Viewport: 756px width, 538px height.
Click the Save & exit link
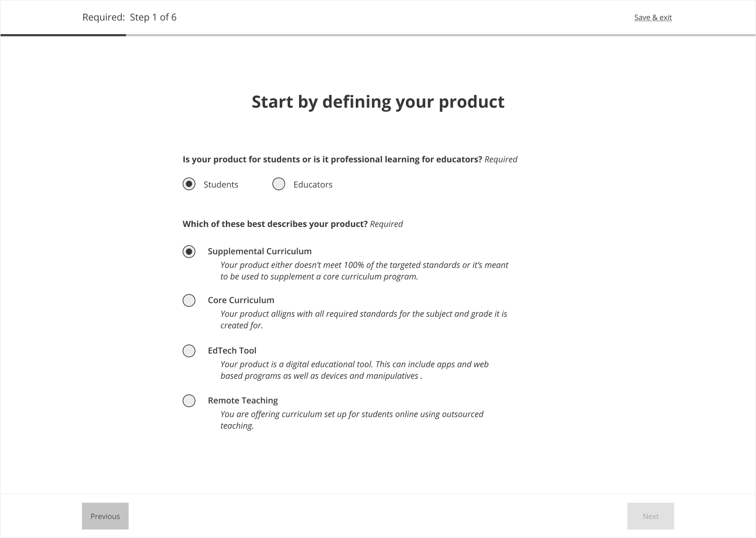pos(653,17)
